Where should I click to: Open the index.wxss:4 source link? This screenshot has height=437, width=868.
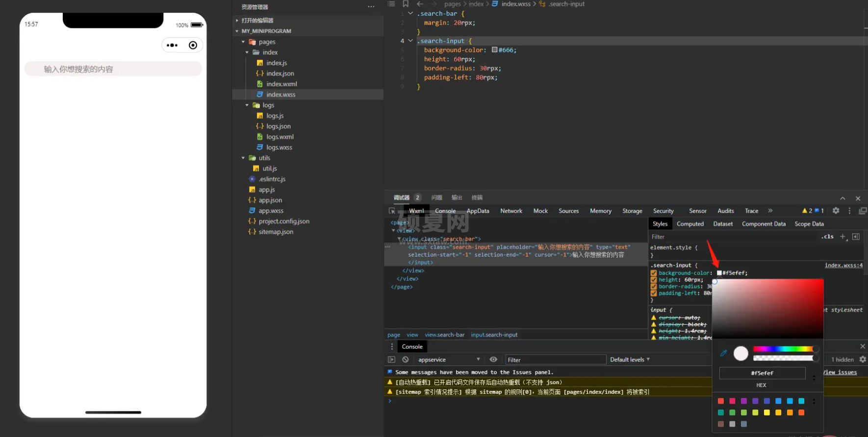point(843,265)
